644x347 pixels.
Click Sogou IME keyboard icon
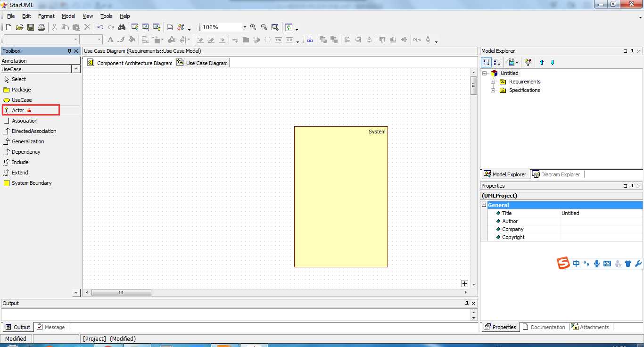click(607, 264)
